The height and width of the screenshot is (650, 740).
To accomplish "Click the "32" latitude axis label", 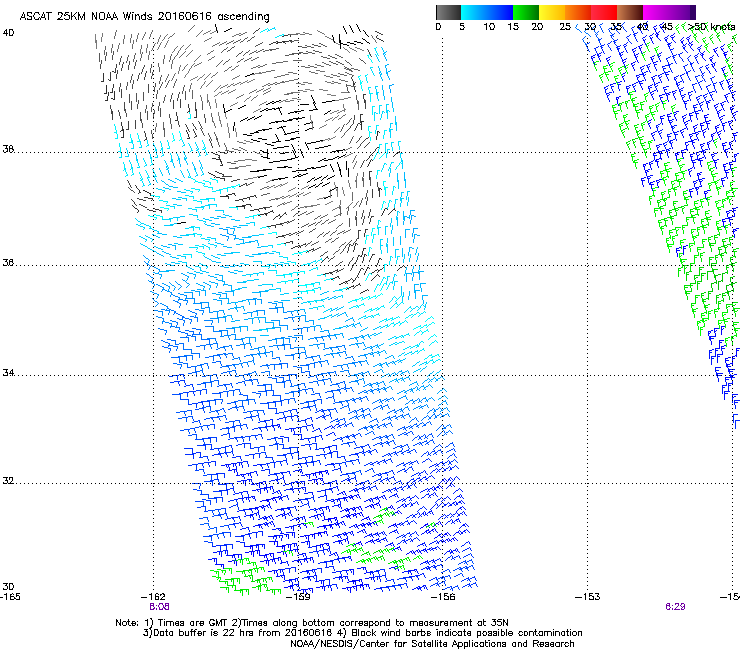I will 8,481.
